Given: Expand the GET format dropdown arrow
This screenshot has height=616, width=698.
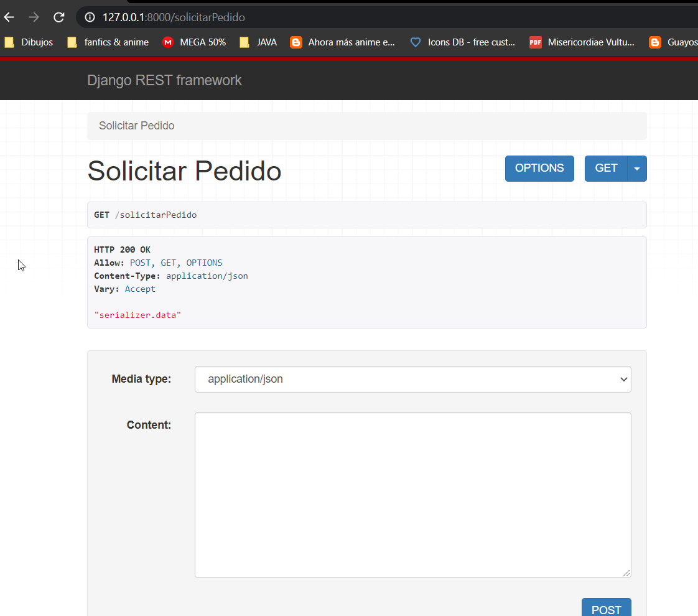Looking at the screenshot, I should [x=636, y=168].
